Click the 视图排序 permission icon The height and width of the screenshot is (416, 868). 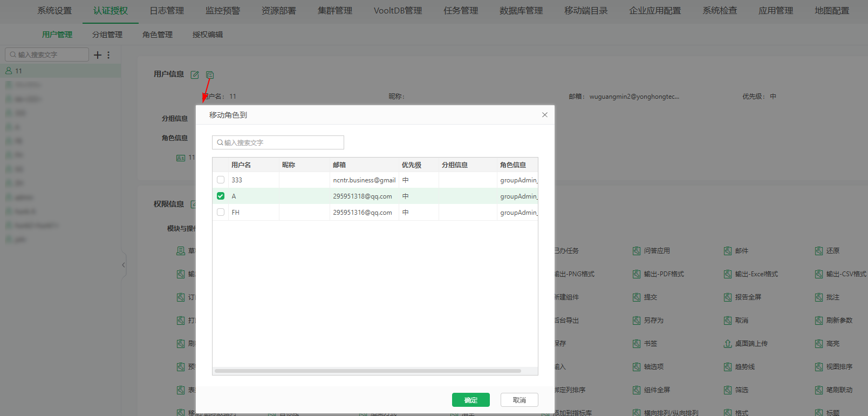[x=819, y=367]
